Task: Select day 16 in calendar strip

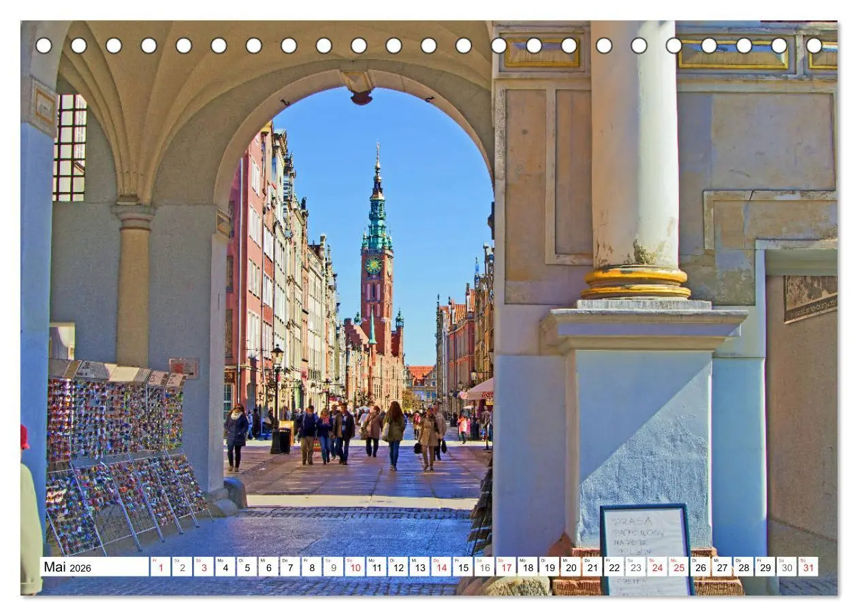Action: pyautogui.click(x=484, y=567)
